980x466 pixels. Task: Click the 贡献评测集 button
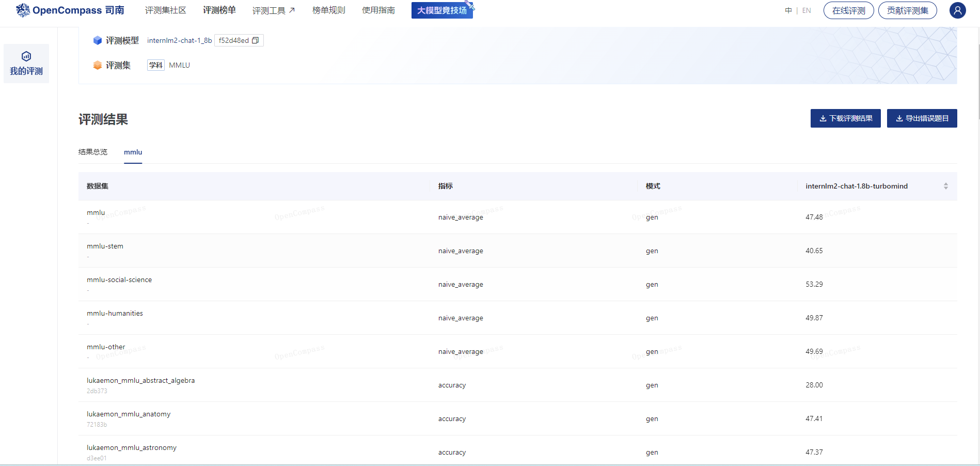tap(907, 10)
